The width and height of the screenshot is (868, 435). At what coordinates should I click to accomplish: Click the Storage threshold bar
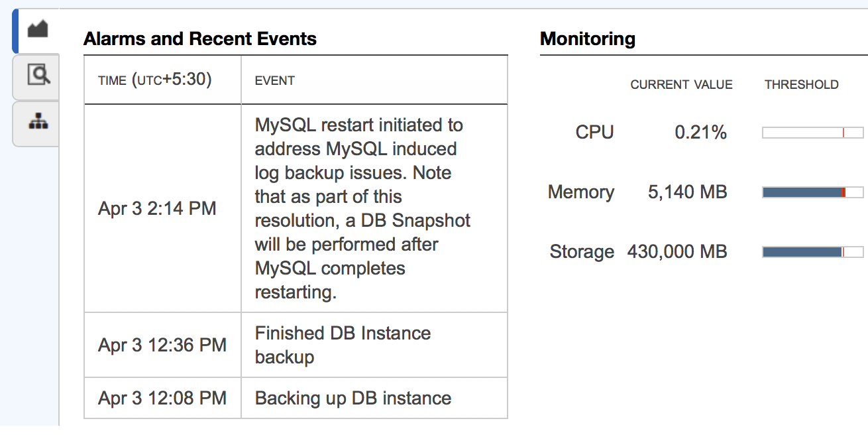click(x=812, y=252)
